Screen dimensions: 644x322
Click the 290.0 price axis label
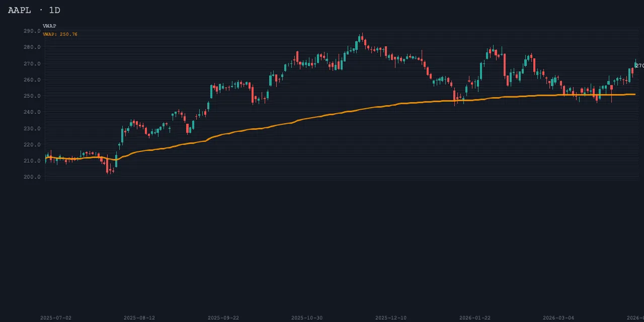32,31
